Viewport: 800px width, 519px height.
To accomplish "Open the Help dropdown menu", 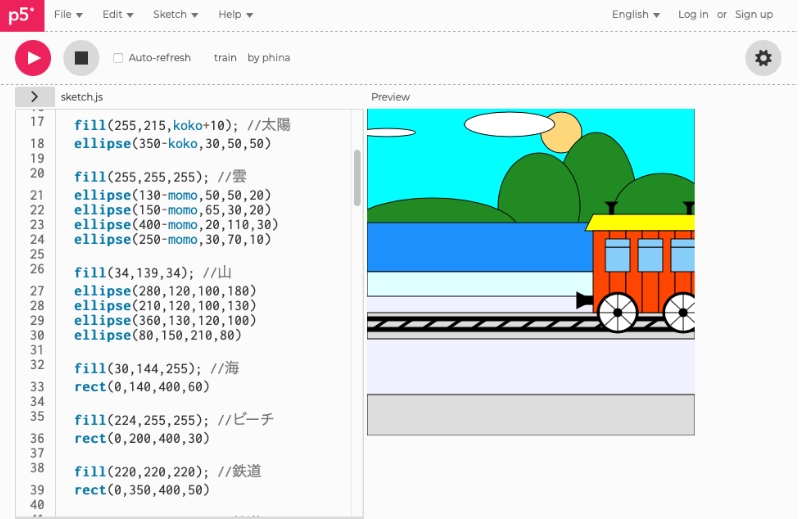I will tap(235, 15).
